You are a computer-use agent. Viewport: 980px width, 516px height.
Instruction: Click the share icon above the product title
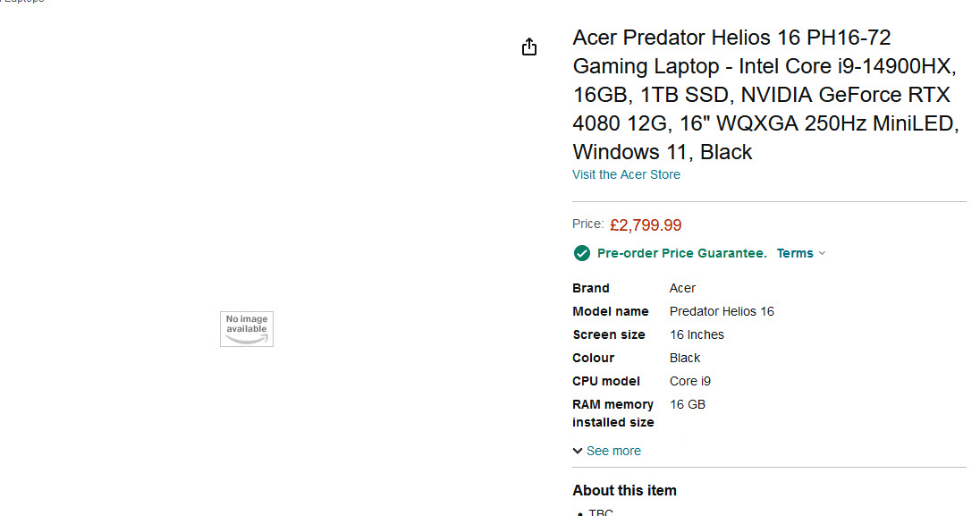(528, 47)
